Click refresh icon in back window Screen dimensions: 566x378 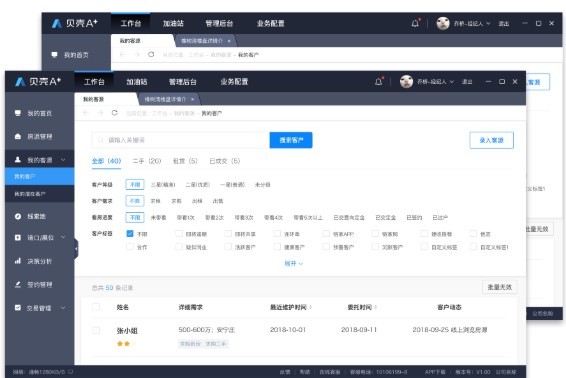(x=151, y=55)
